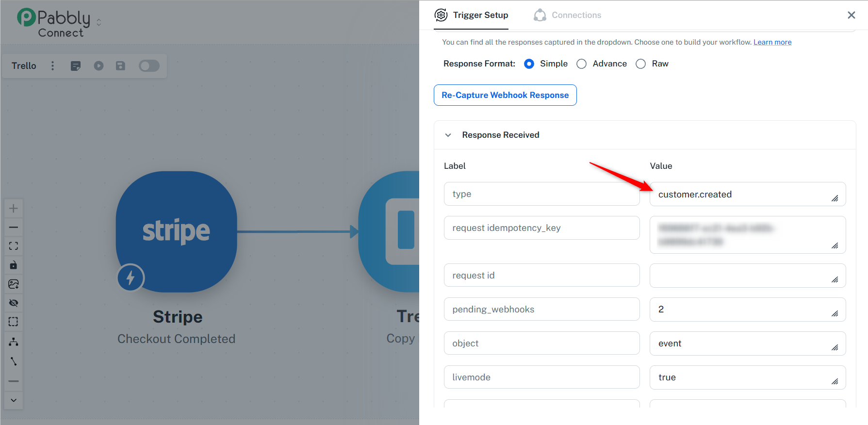Viewport: 868px width, 425px height.
Task: Toggle the crossed-eye visibility icon
Action: click(14, 303)
